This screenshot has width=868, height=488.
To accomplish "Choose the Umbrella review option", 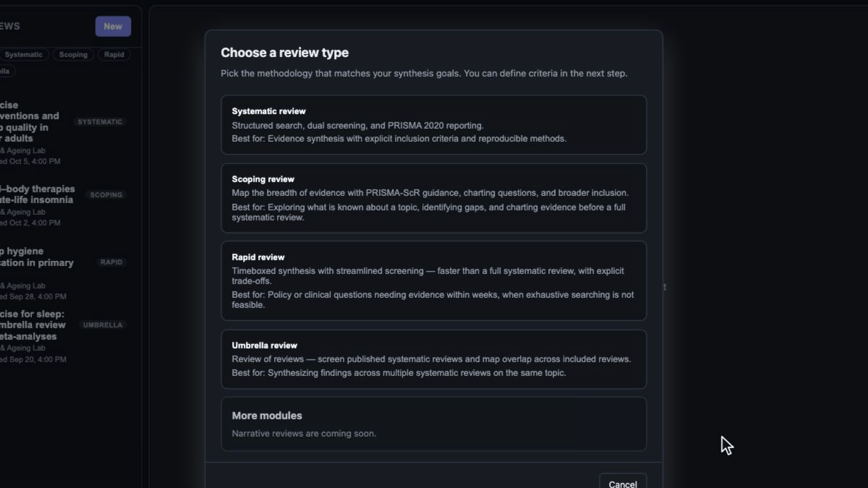I will [433, 359].
